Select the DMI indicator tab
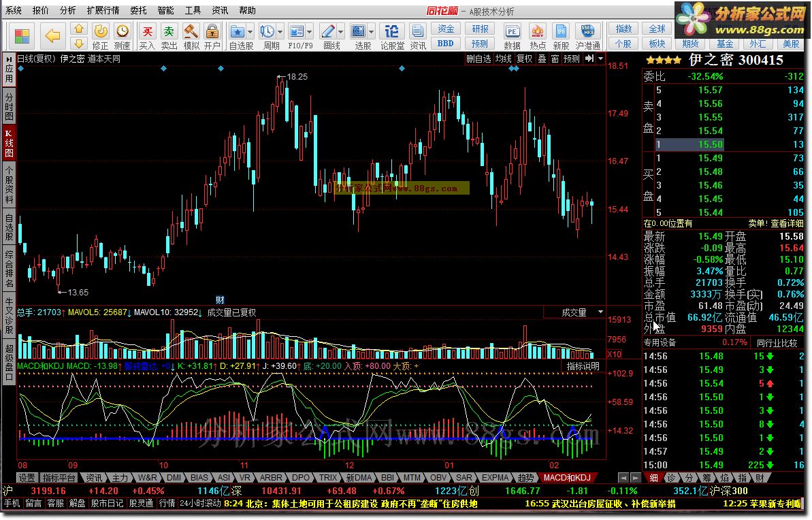 (174, 478)
